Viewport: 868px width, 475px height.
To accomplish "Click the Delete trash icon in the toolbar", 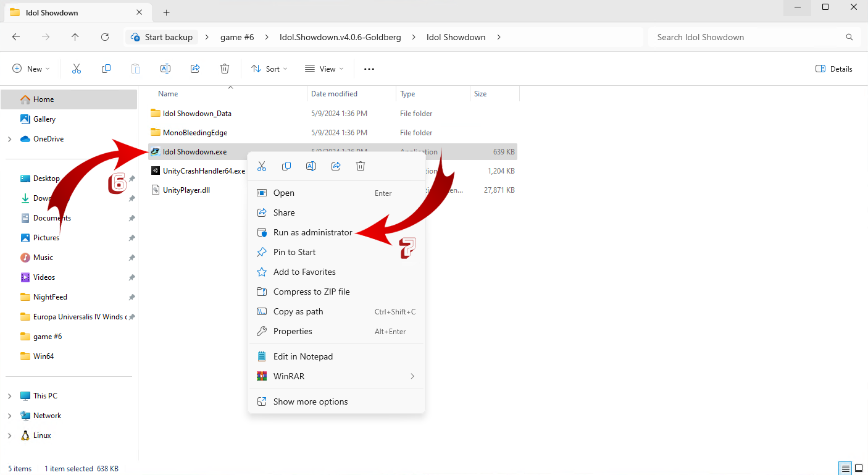I will point(225,69).
